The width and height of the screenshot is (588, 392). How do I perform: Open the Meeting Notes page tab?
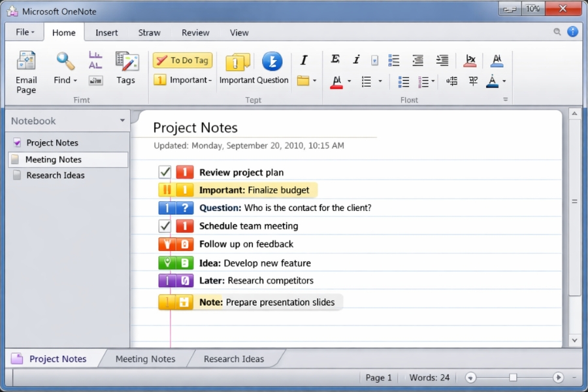click(145, 359)
